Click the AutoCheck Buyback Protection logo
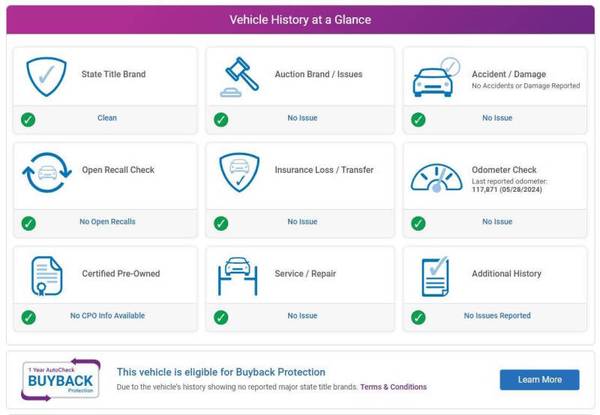600x415 pixels. point(61,379)
